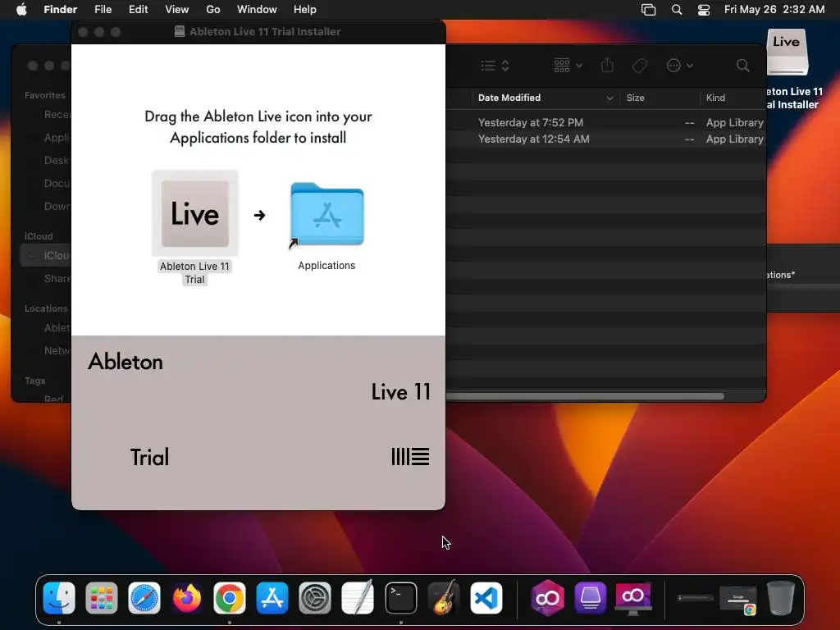Open the purple drive app icon in Dock
Image resolution: width=840 pixels, height=630 pixels.
tap(591, 598)
